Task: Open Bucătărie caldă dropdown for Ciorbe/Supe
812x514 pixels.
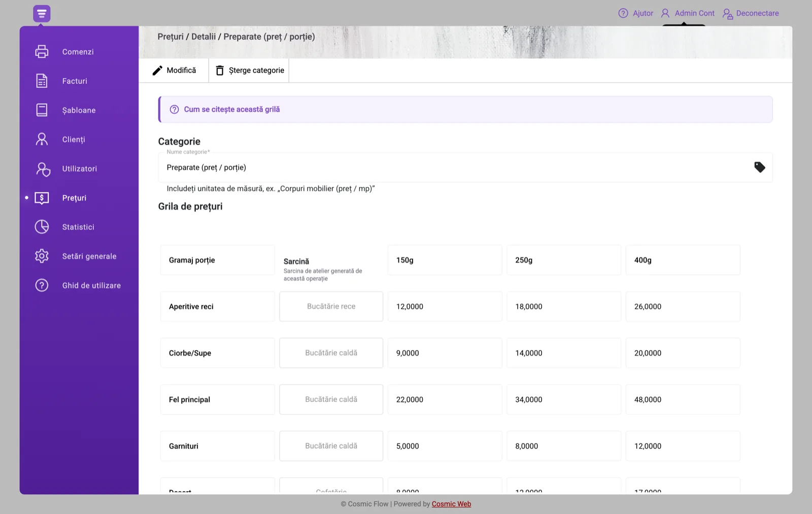Action: 331,353
